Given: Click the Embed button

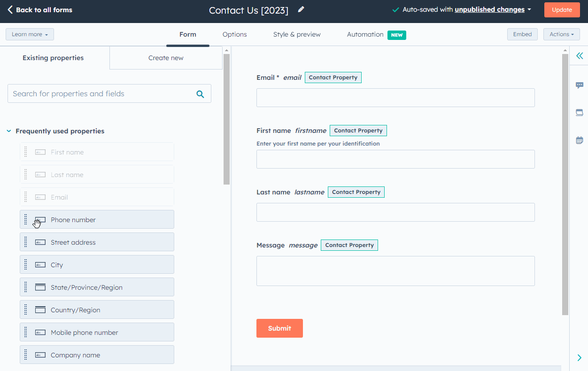Looking at the screenshot, I should [522, 34].
